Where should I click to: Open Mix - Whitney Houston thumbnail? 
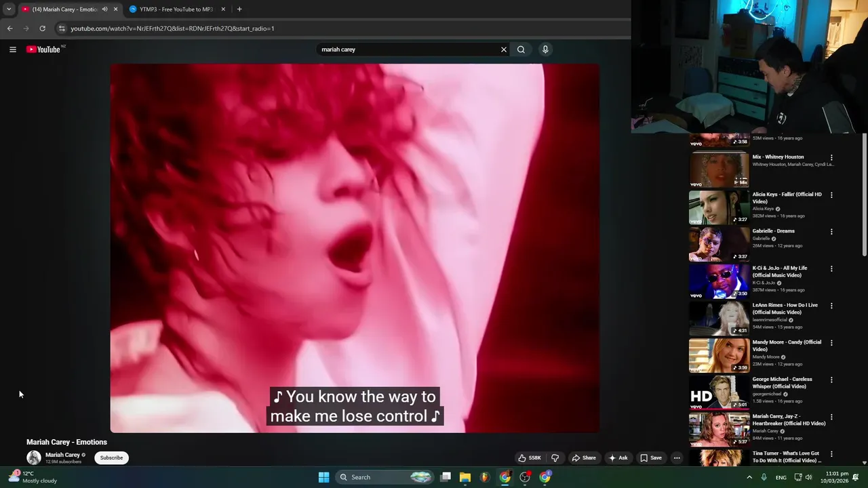click(719, 169)
